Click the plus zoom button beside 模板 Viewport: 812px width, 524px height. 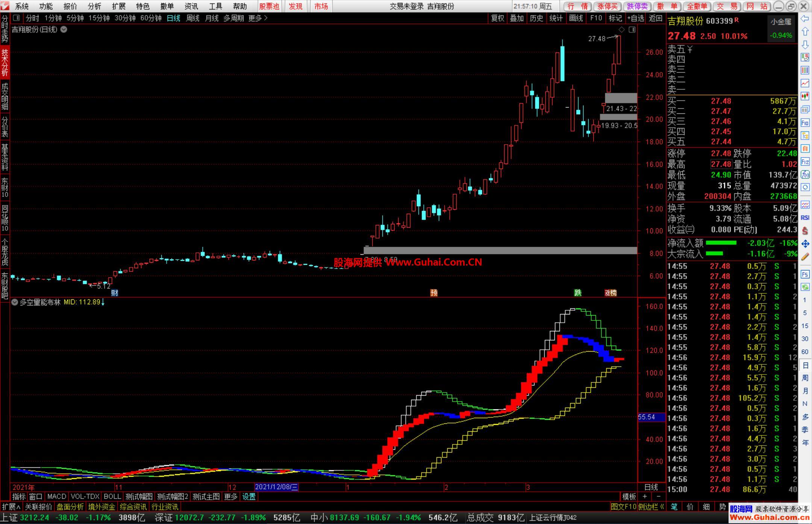(644, 497)
